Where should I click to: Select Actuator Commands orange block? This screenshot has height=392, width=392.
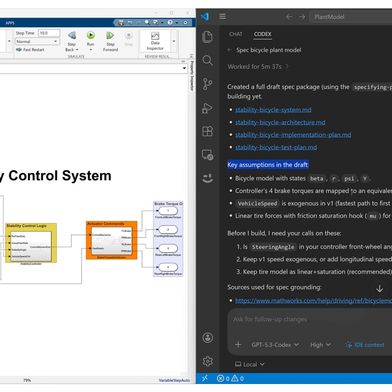pos(112,240)
